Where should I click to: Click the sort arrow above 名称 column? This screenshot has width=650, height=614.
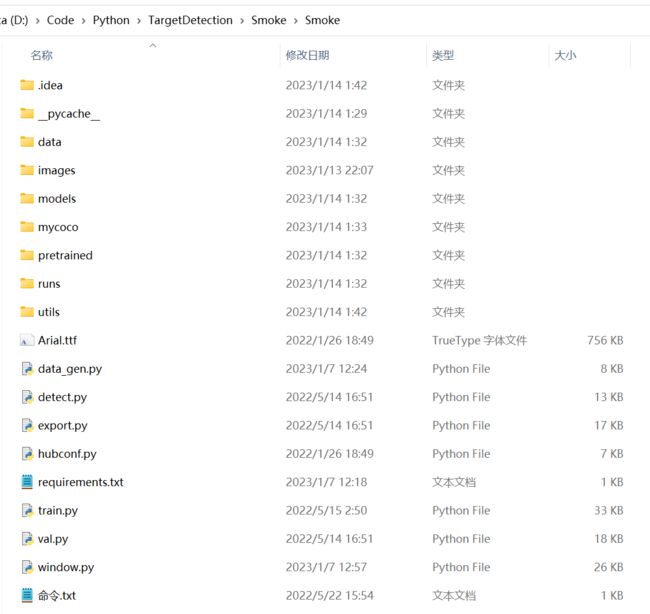point(153,45)
